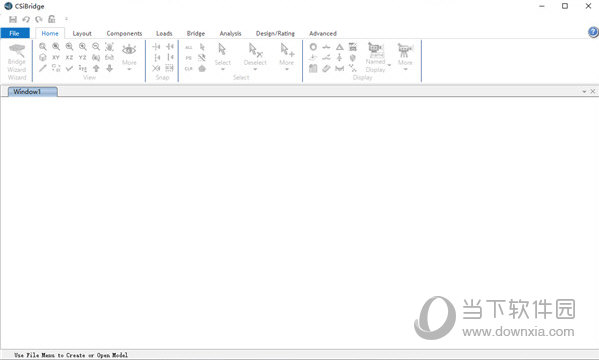Open the Deselect dropdown

pyautogui.click(x=255, y=57)
